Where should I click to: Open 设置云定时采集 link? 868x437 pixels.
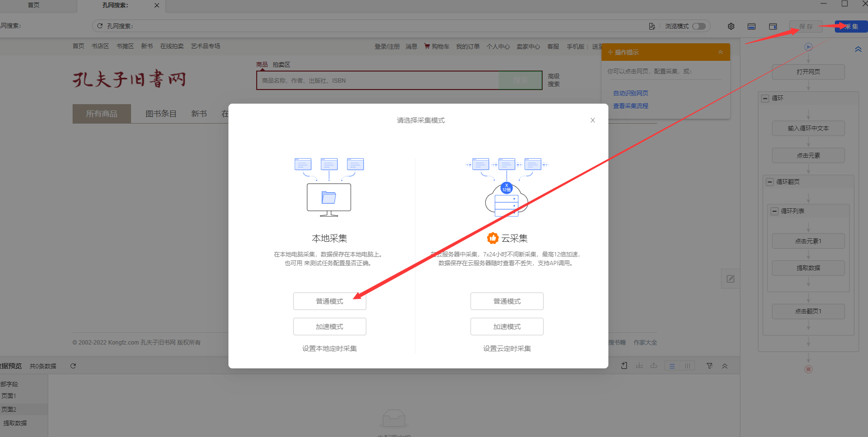[x=507, y=348]
